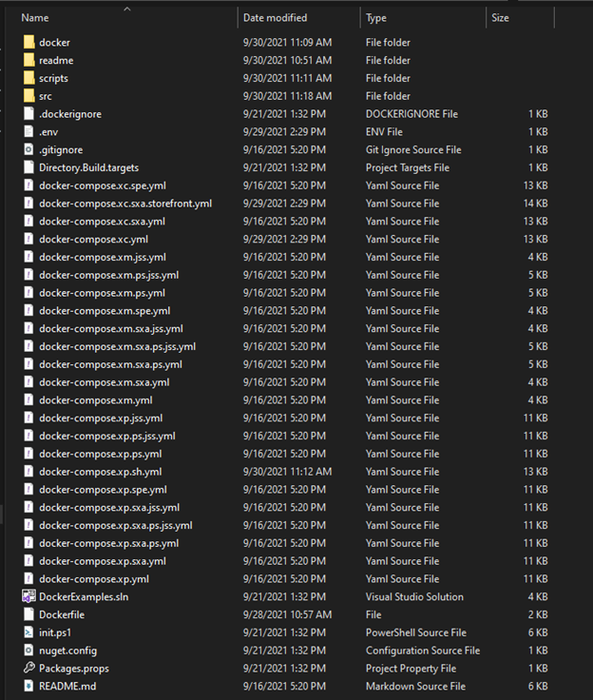
Task: Click the ENV File type cell
Action: 384,131
